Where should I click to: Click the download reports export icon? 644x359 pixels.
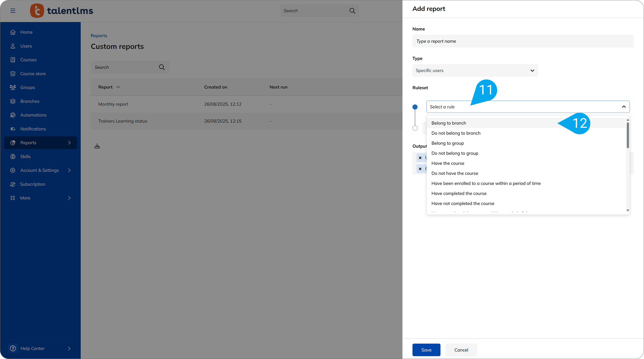pyautogui.click(x=97, y=146)
